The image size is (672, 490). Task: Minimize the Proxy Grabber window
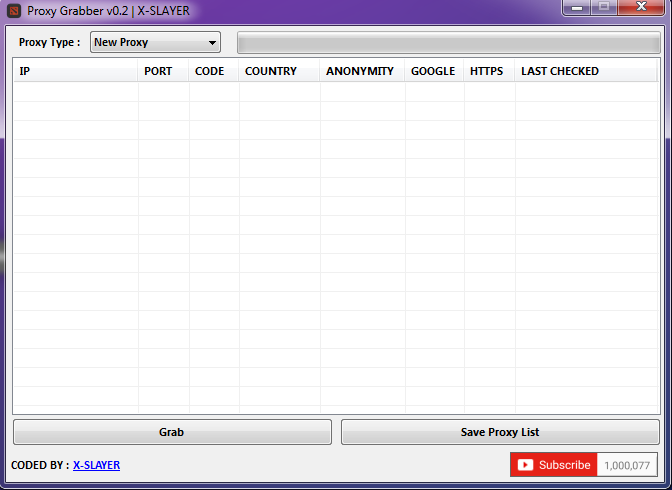coord(576,7)
